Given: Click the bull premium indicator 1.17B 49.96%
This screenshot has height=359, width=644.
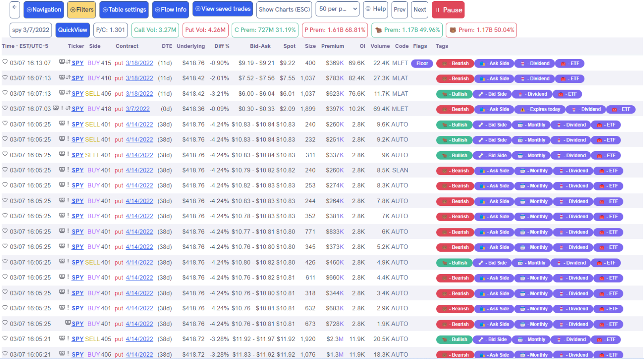Looking at the screenshot, I should pos(407,30).
